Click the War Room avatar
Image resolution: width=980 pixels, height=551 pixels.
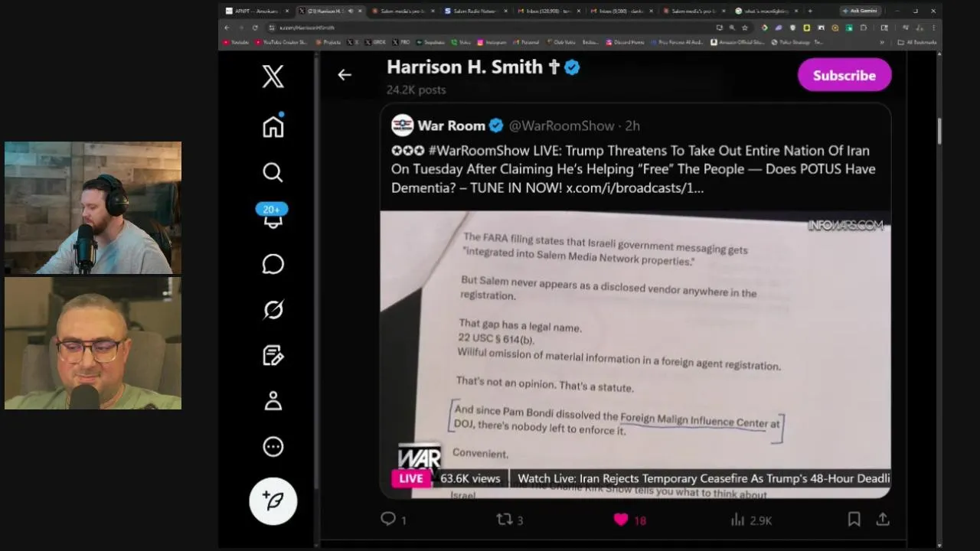coord(402,126)
